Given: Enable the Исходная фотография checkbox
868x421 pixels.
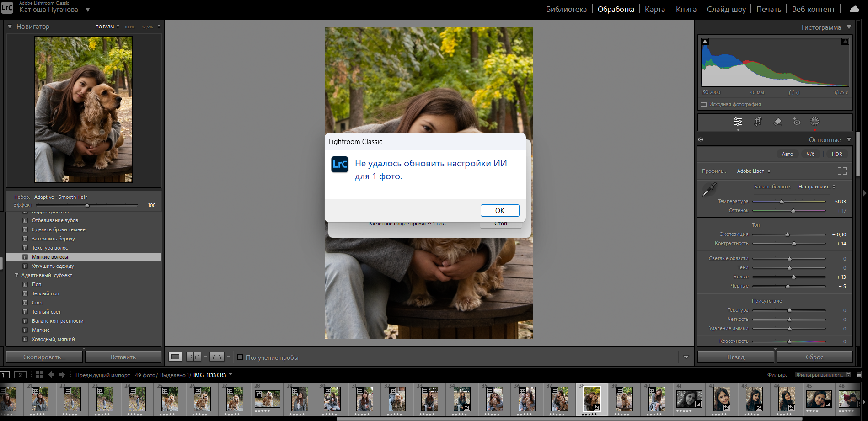Looking at the screenshot, I should 703,104.
